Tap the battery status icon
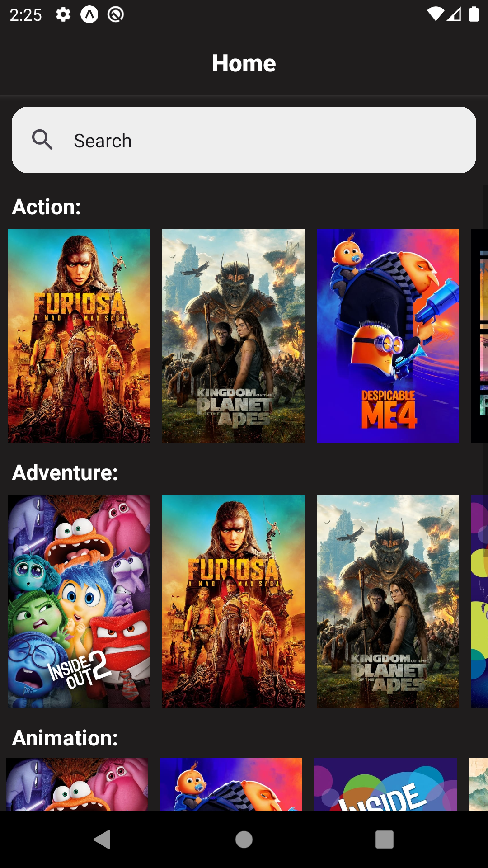Image resolution: width=488 pixels, height=868 pixels. coord(474,14)
